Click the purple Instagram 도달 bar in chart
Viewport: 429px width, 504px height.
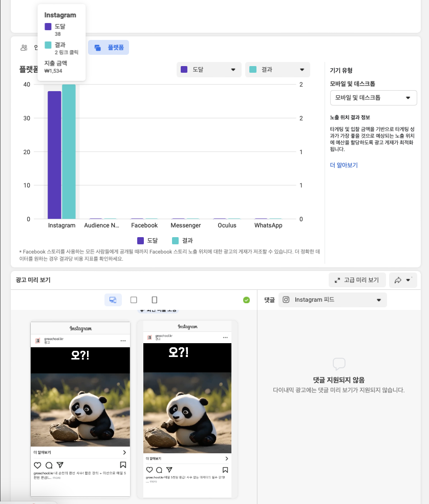pos(54,155)
